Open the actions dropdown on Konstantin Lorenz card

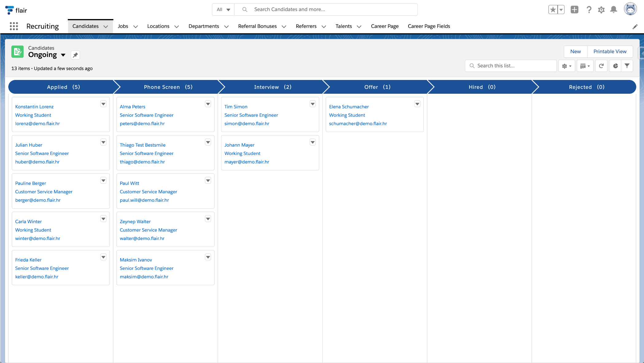[x=103, y=104]
